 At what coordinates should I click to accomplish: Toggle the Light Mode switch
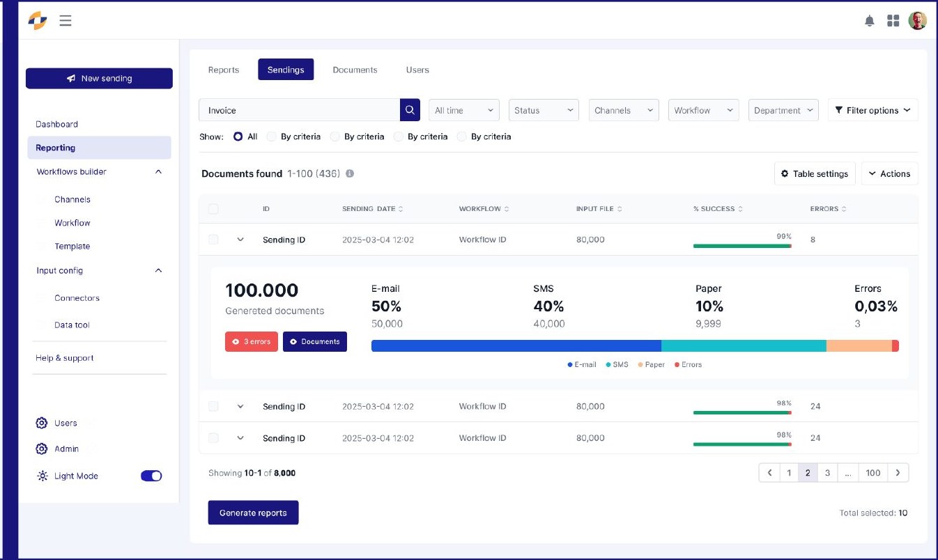click(151, 476)
